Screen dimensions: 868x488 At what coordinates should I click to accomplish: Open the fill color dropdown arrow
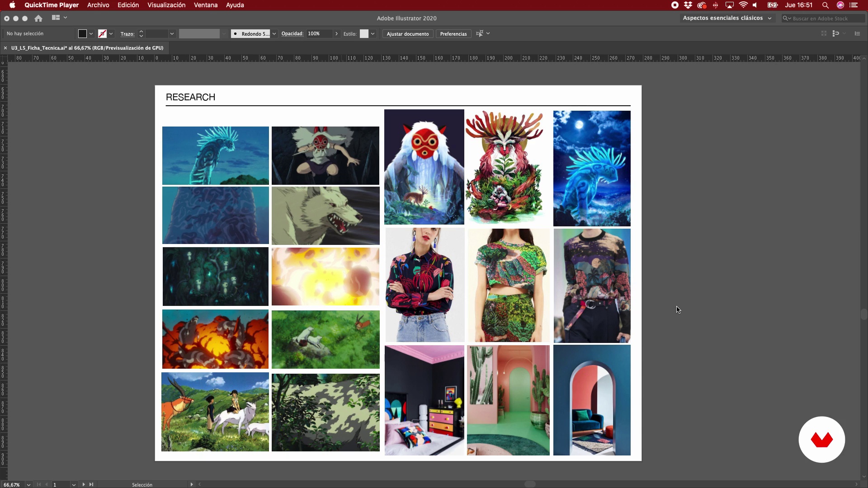point(91,33)
